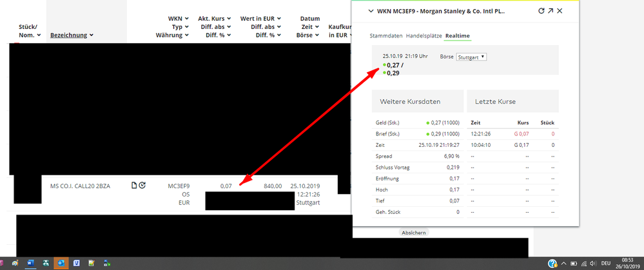Screen dimensions: 644x270
Task: Click the help icon in system tray
Action: 552,264
